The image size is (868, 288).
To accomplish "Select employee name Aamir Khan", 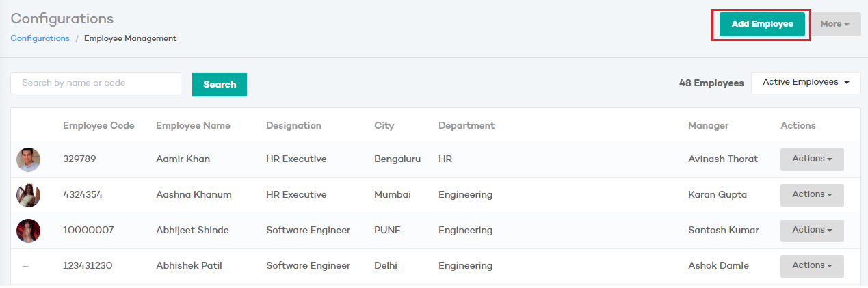I will pyautogui.click(x=183, y=159).
